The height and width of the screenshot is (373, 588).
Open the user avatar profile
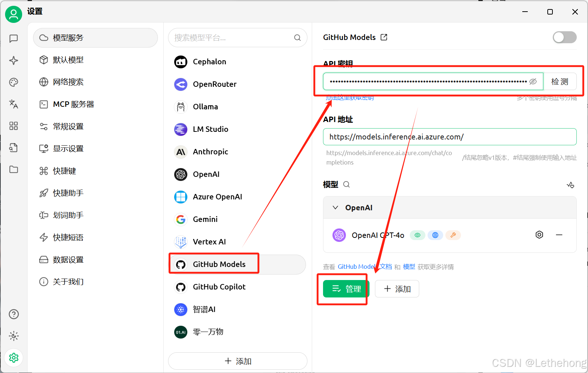coord(13,14)
